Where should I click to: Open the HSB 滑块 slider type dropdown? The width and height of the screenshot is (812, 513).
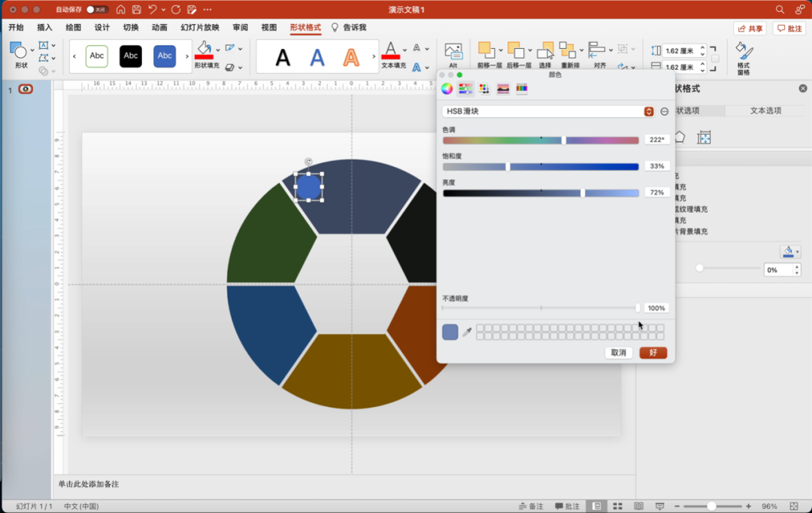pos(548,111)
